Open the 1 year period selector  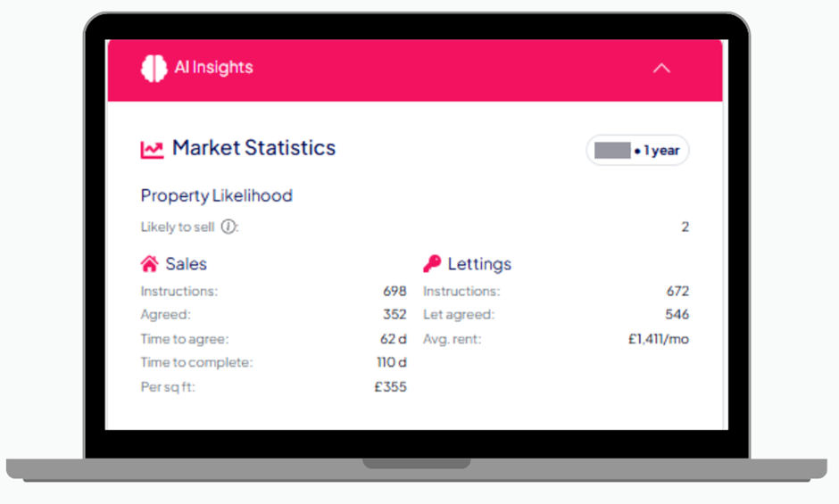click(x=637, y=151)
